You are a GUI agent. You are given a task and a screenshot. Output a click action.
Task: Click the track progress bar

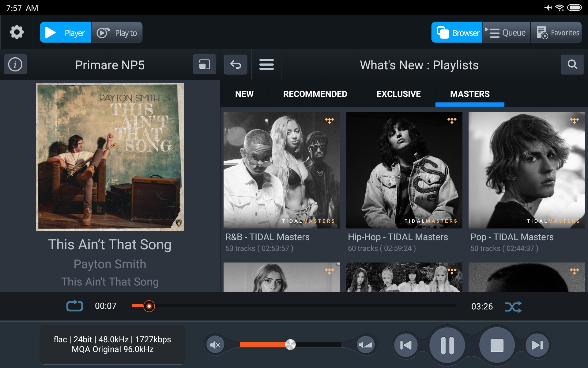click(x=294, y=306)
